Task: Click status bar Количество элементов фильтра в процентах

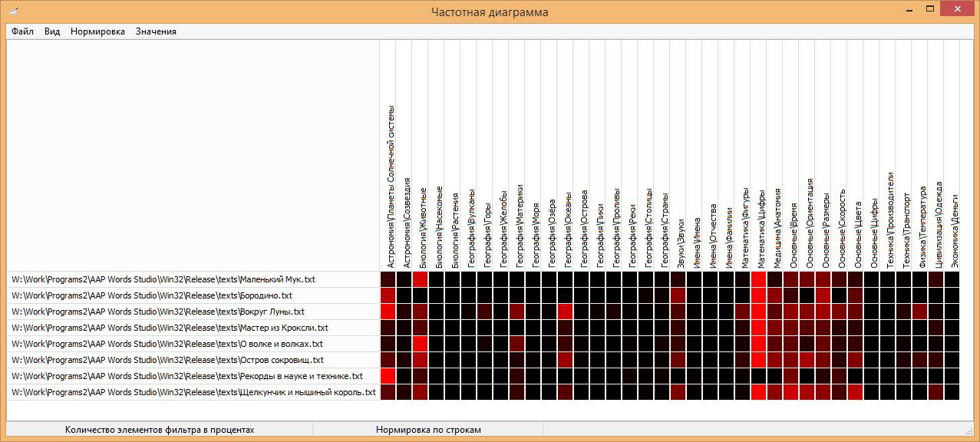Action: pyautogui.click(x=160, y=430)
